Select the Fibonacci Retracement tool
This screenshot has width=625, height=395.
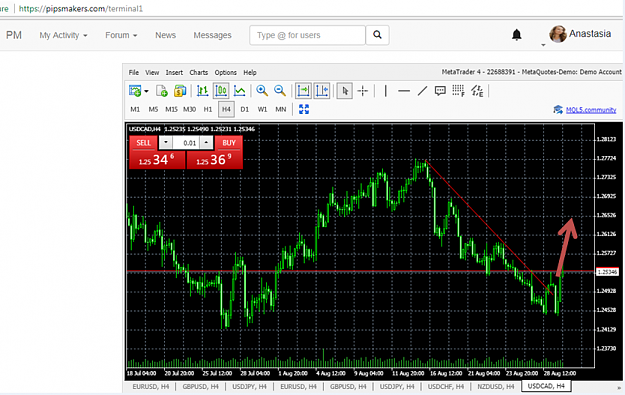pos(458,91)
